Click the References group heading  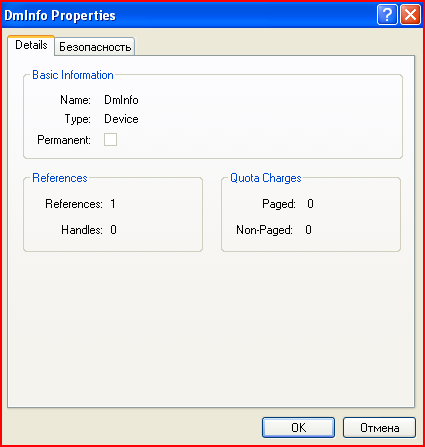coord(60,178)
